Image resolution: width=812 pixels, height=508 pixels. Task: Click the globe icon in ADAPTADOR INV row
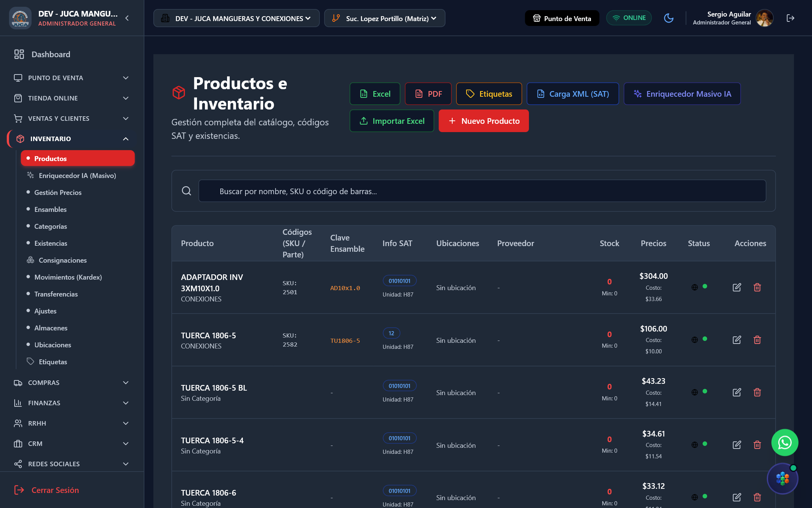click(x=695, y=287)
